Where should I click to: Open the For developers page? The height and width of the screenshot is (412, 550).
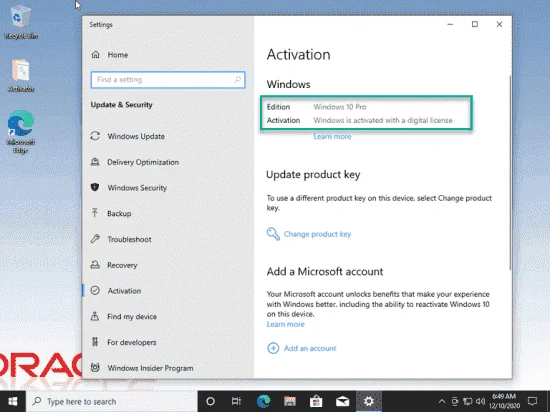point(123,342)
